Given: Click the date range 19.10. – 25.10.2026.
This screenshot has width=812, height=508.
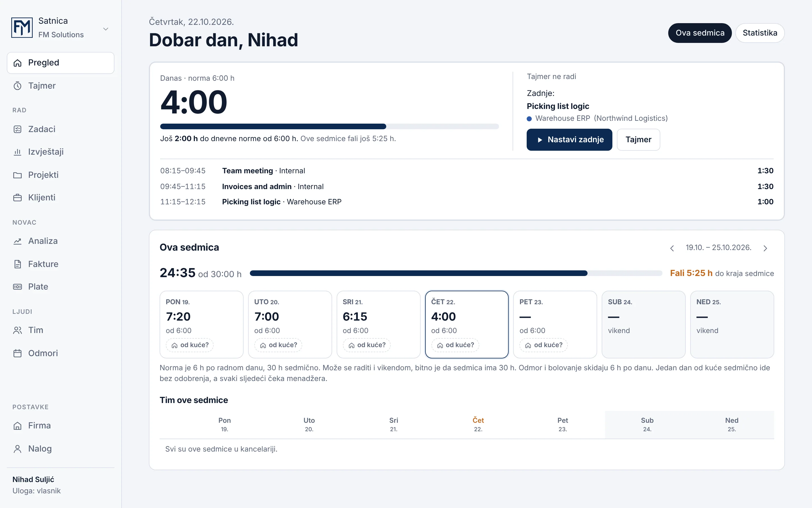Looking at the screenshot, I should (x=718, y=248).
